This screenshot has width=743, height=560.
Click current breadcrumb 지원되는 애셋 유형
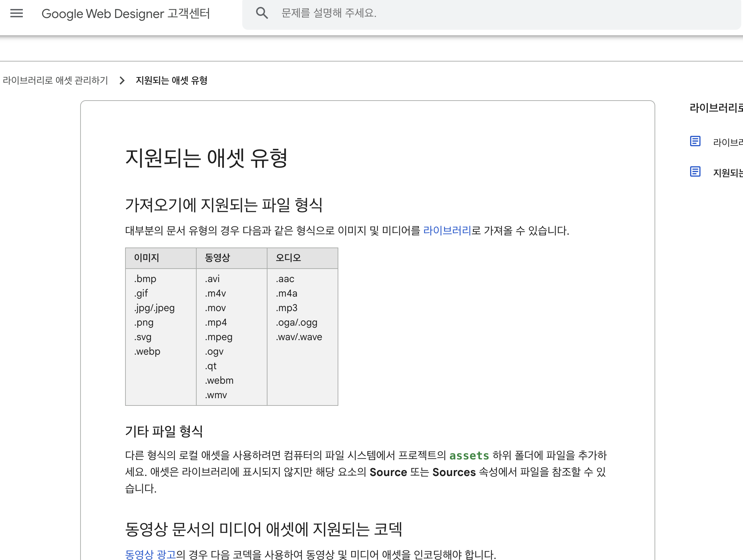pyautogui.click(x=171, y=81)
